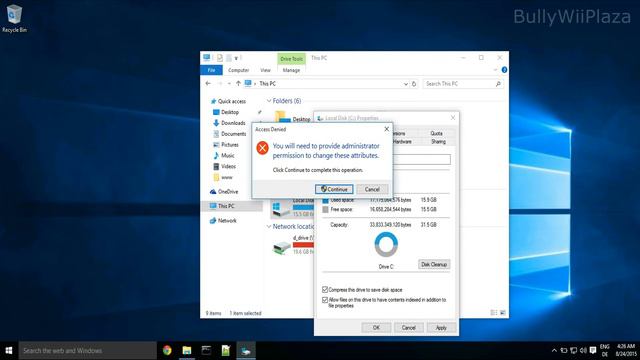Select the Local Disk drive icon
This screenshot has width=640, height=360.
[282, 208]
